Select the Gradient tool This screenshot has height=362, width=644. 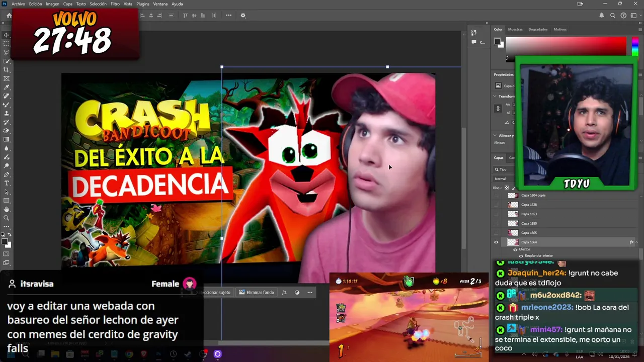tap(7, 140)
